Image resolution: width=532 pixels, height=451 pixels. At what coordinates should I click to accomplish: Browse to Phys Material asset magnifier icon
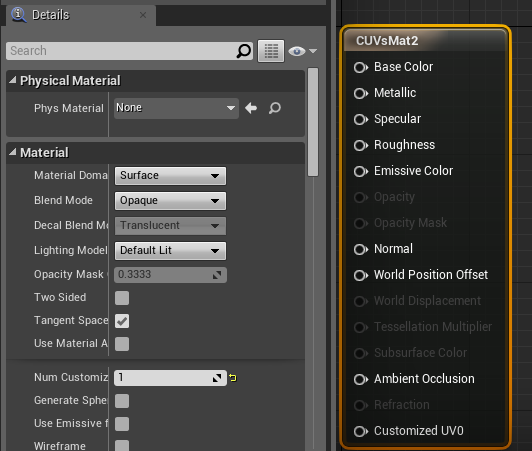pyautogui.click(x=274, y=108)
